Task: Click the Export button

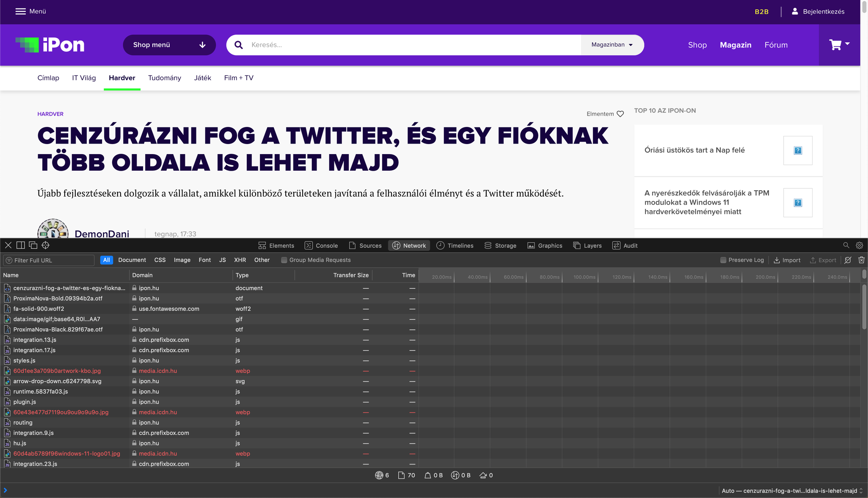Action: click(x=823, y=260)
